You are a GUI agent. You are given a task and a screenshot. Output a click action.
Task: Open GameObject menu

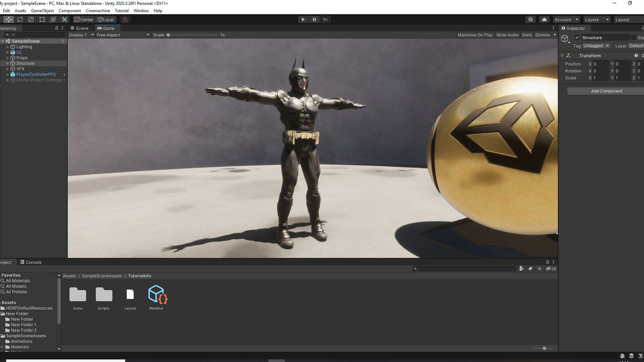click(42, 11)
